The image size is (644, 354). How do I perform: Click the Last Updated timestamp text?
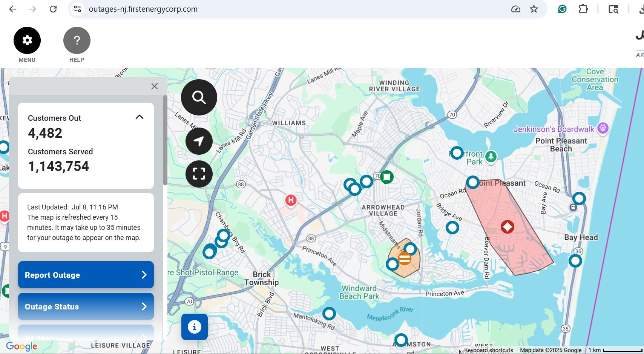click(72, 207)
